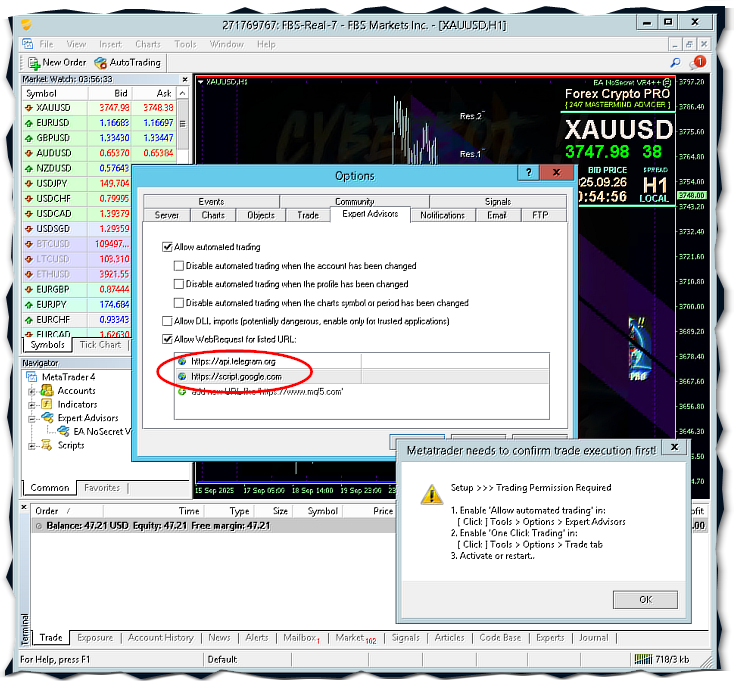This screenshot has height=689, width=734.
Task: Close the Metatrader confirmation alert dialog
Action: [675, 447]
